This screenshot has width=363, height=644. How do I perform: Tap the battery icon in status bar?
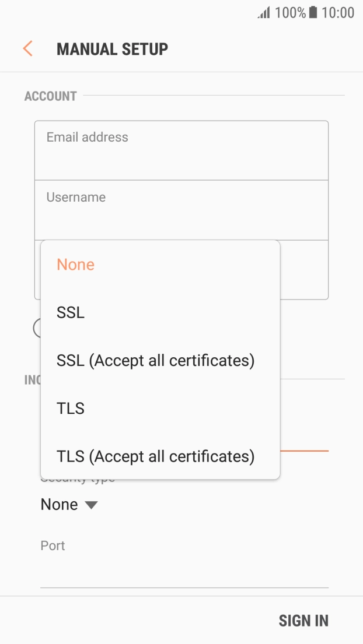tap(313, 13)
